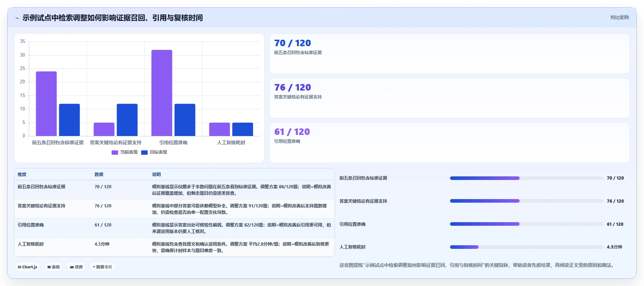This screenshot has height=286, width=644.
Task: Click progress list label 答案关键结论有证据支持
Action: click(363, 201)
